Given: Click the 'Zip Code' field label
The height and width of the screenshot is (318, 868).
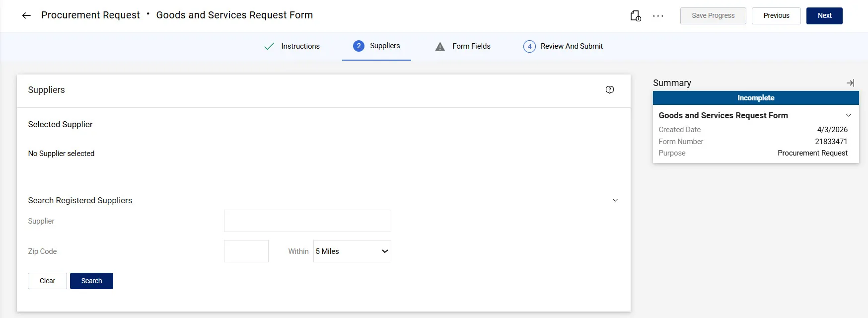Looking at the screenshot, I should coord(42,251).
